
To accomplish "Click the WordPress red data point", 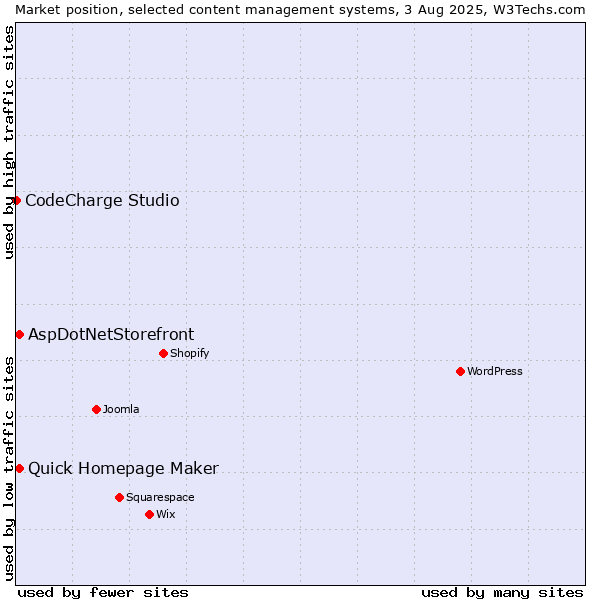I will coord(460,372).
